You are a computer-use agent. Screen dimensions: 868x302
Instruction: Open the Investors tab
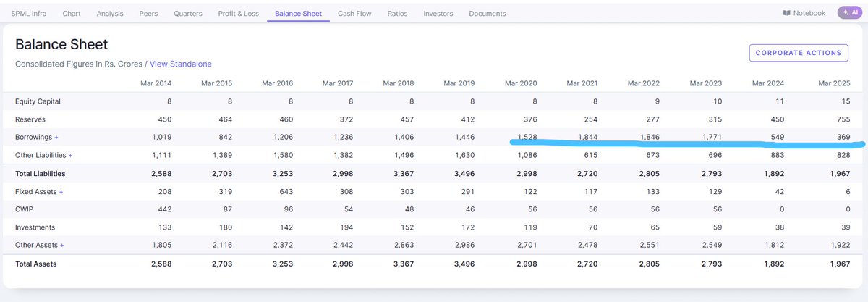438,13
